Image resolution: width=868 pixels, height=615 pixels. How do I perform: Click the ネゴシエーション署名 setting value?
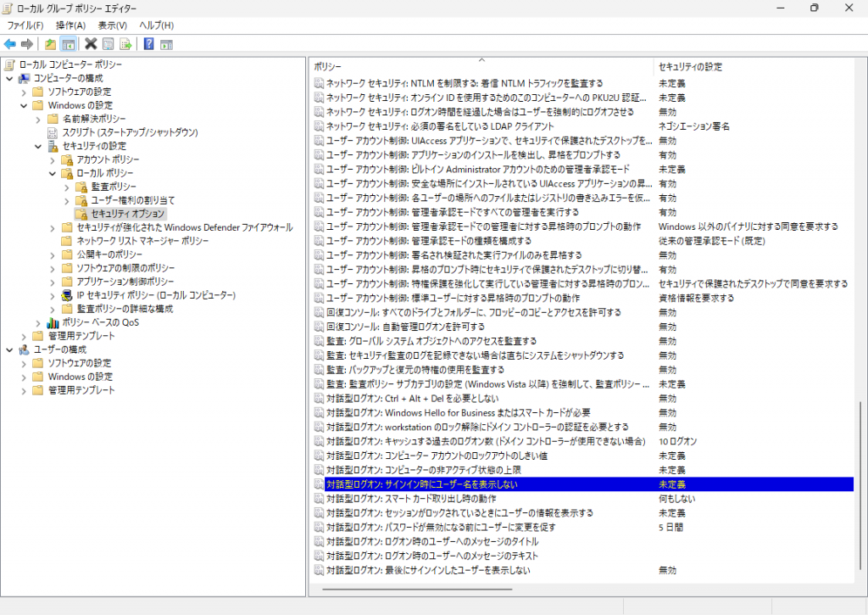click(x=693, y=126)
